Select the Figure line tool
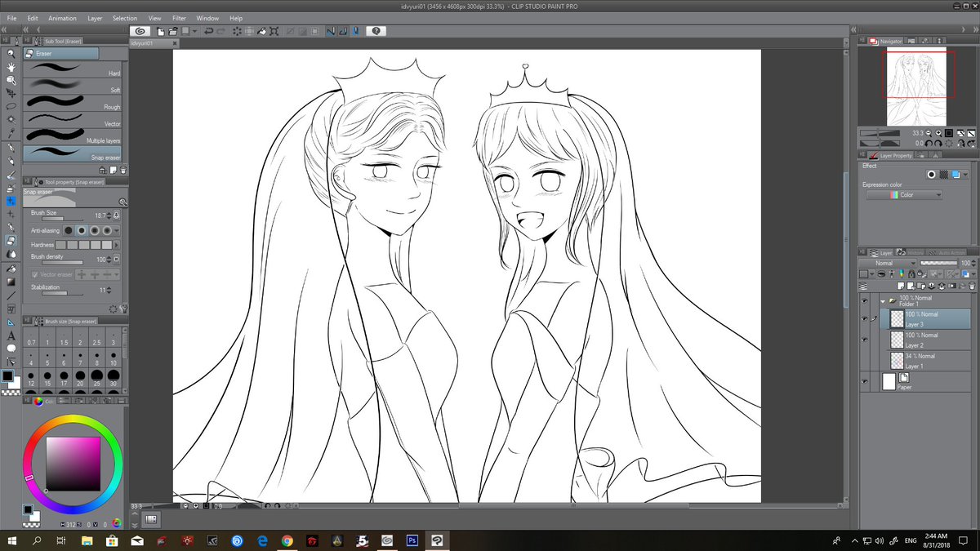This screenshot has width=980, height=551. coord(11,295)
